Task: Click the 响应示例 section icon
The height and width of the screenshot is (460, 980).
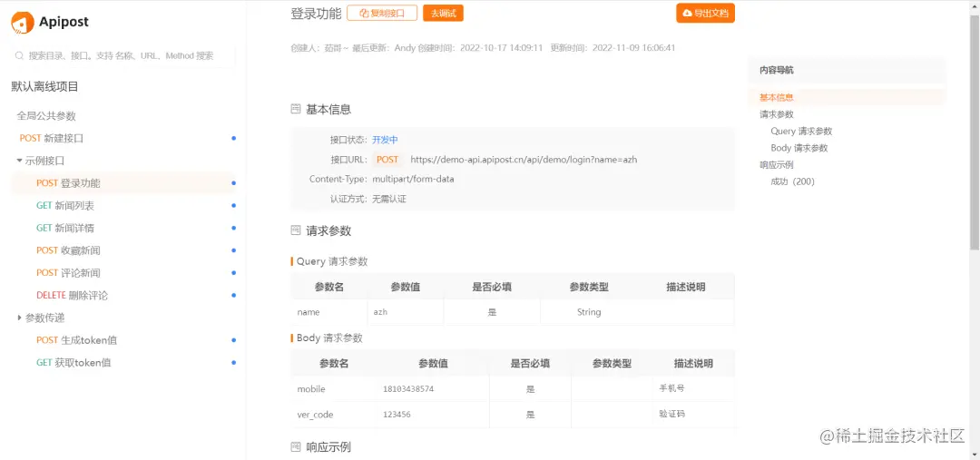Action: click(x=296, y=447)
